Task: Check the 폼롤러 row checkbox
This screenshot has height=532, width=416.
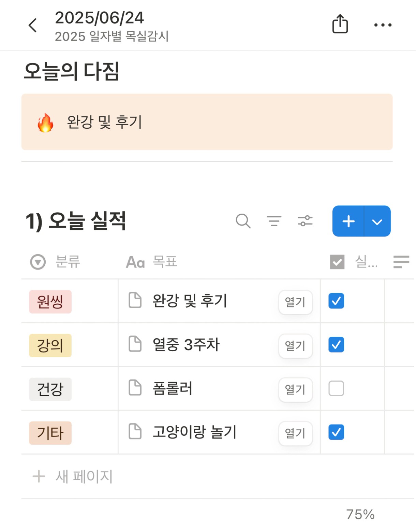Action: point(336,388)
